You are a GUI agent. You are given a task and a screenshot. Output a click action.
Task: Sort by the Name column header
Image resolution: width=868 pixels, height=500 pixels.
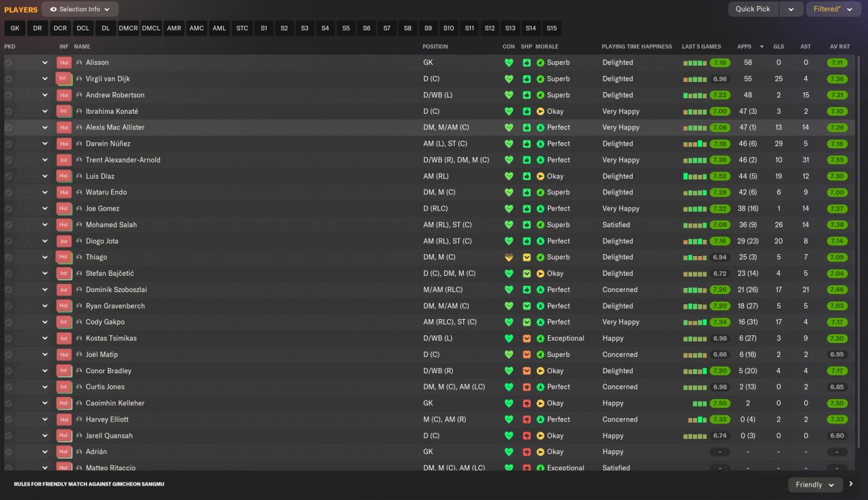click(x=82, y=47)
